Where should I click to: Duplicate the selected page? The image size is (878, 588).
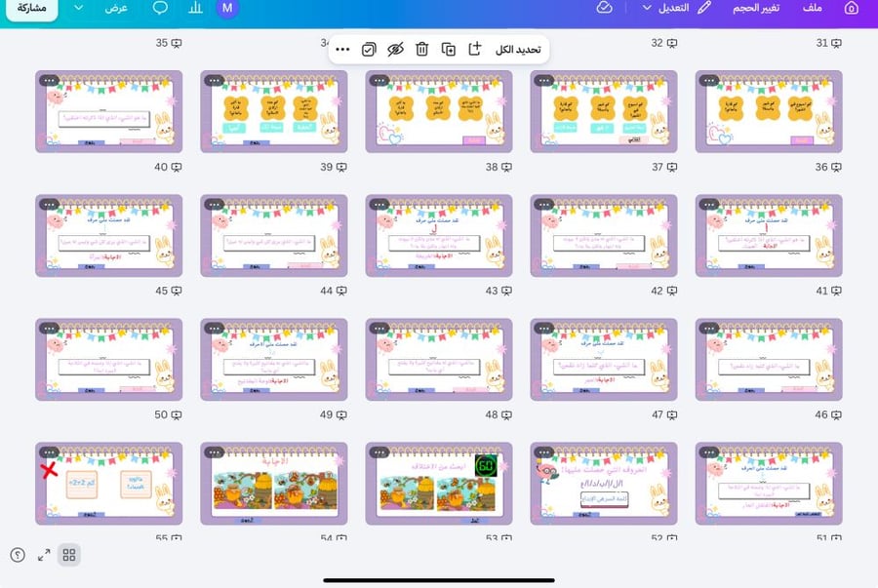pos(448,49)
